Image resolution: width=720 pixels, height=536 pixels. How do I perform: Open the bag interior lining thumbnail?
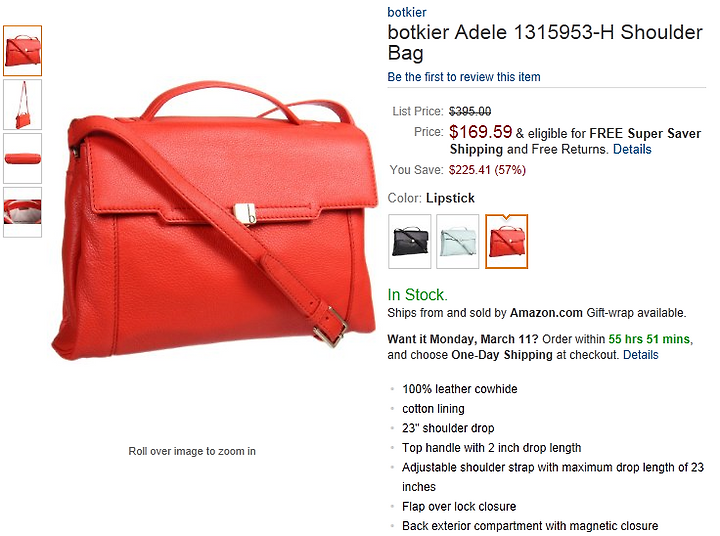click(x=22, y=212)
